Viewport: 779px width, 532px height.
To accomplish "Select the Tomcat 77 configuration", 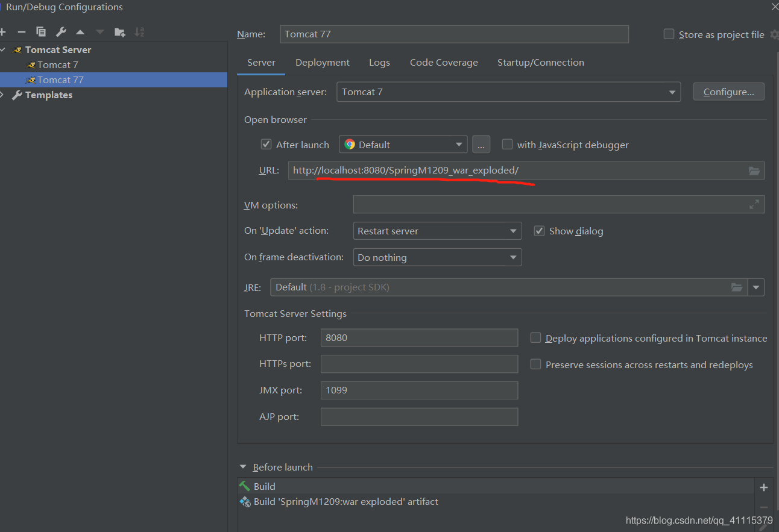I will click(x=113, y=80).
